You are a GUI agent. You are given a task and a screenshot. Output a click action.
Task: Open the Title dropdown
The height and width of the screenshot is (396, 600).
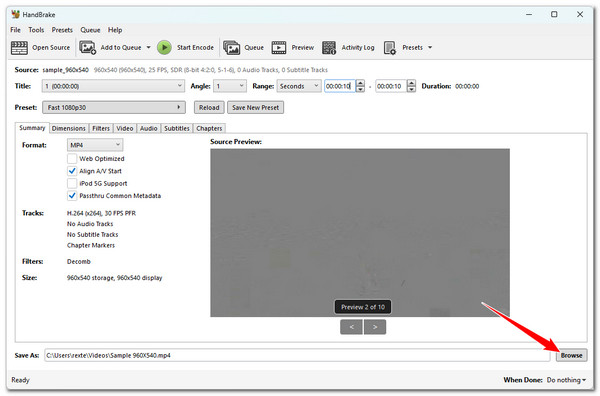[113, 86]
